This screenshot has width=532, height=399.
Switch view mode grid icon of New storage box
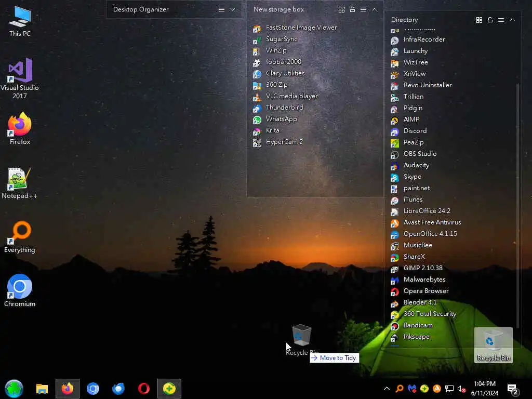coord(342,9)
